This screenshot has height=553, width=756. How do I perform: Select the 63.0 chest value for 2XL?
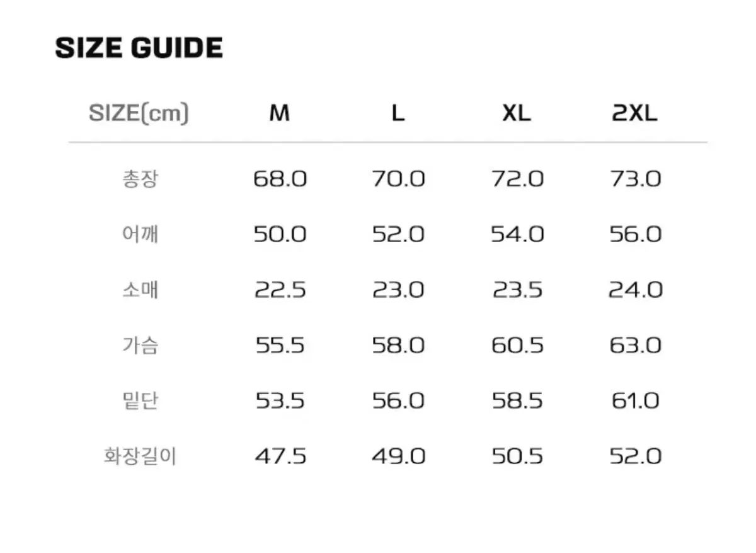tap(635, 346)
